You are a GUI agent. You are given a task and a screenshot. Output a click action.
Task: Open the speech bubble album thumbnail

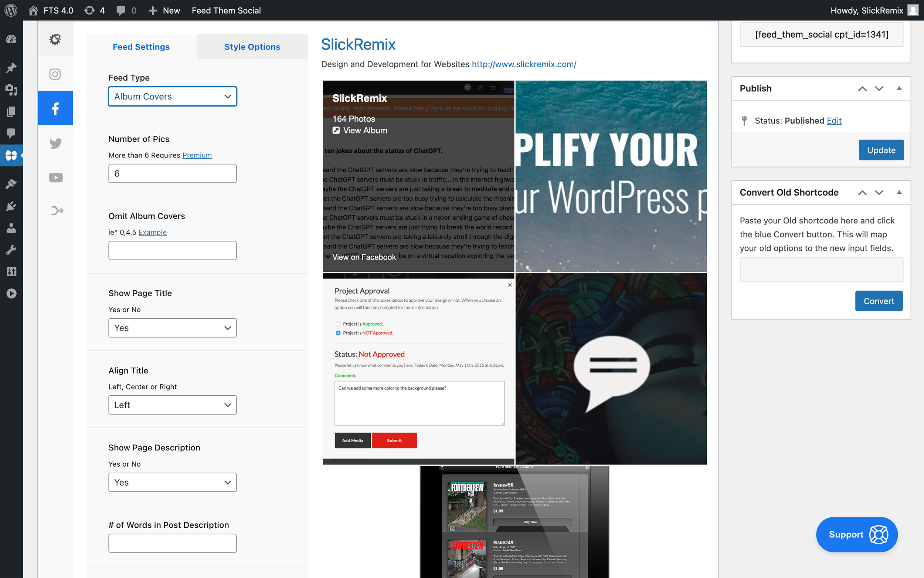point(611,369)
